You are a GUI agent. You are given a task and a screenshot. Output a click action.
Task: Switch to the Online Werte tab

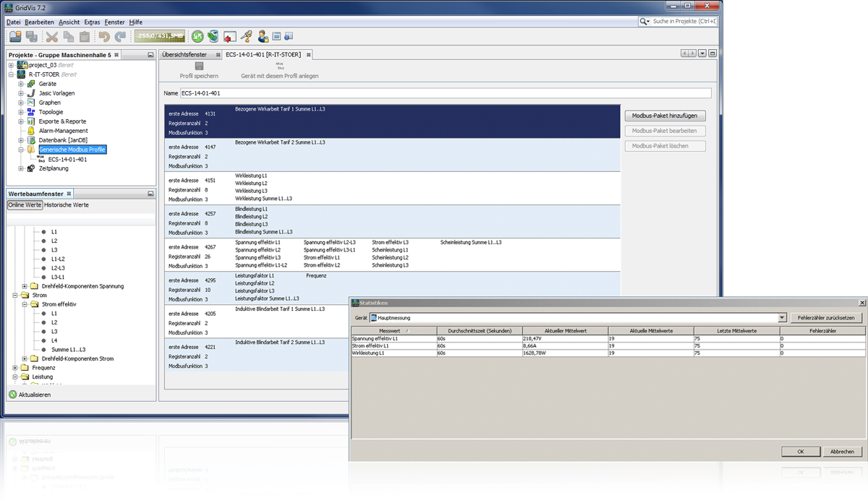coord(25,205)
